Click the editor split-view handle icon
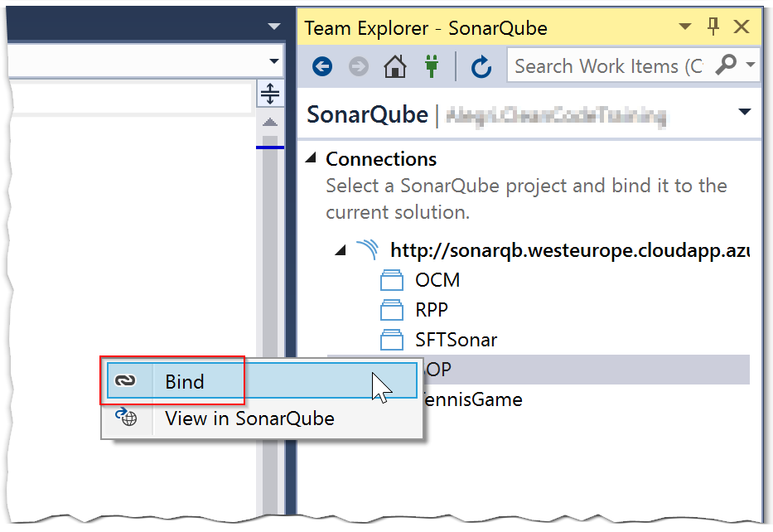Image resolution: width=773 pixels, height=532 pixels. tap(270, 94)
